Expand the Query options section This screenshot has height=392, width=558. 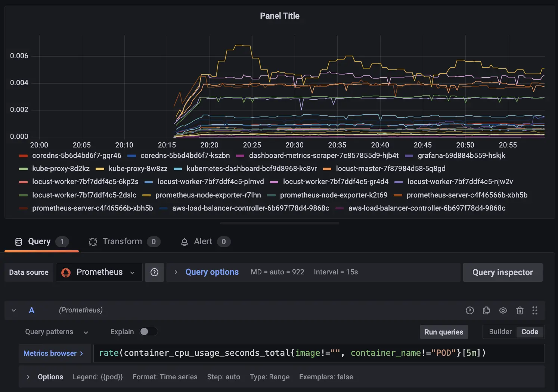211,272
